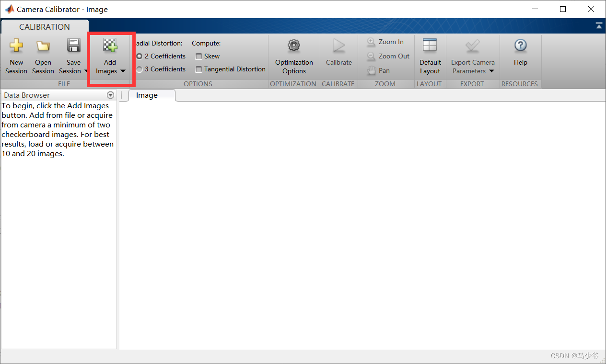Click Export Camera Parameters checkmark icon
The width and height of the screenshot is (606, 364).
pyautogui.click(x=473, y=45)
